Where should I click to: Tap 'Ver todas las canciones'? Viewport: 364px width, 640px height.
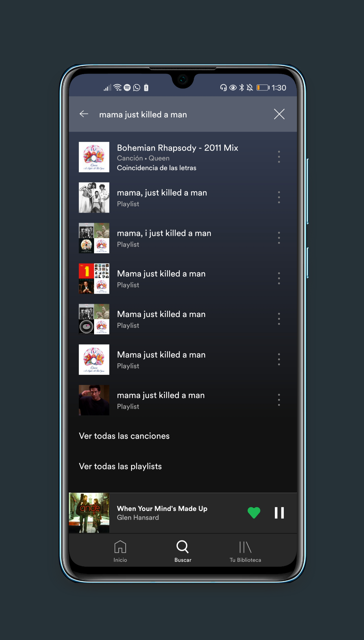point(124,436)
